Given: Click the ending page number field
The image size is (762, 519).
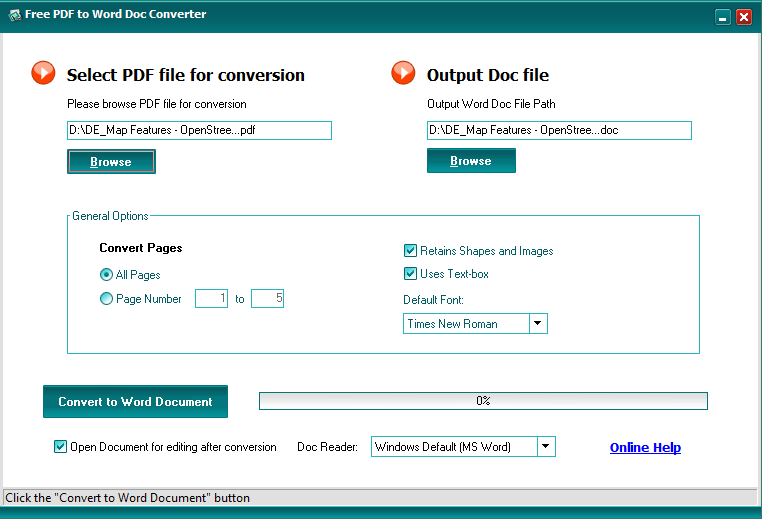Looking at the screenshot, I should 267,299.
